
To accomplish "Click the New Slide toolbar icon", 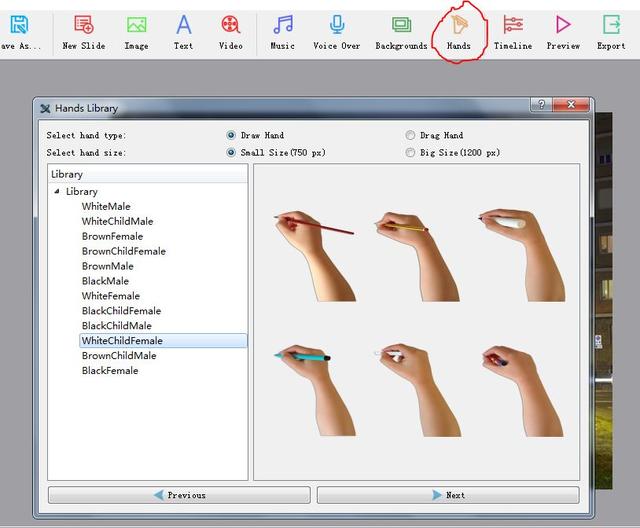I will [x=83, y=26].
